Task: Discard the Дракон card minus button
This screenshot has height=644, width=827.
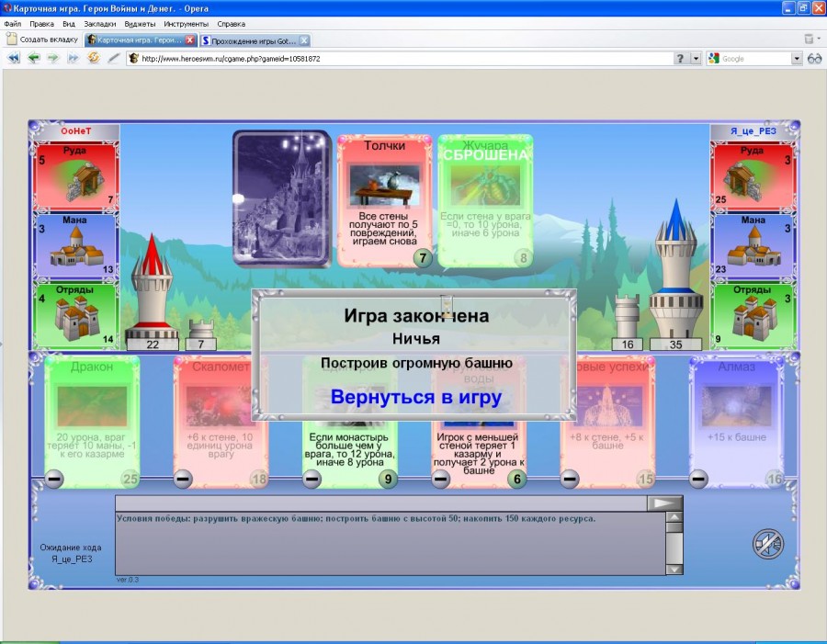Action: pos(54,479)
